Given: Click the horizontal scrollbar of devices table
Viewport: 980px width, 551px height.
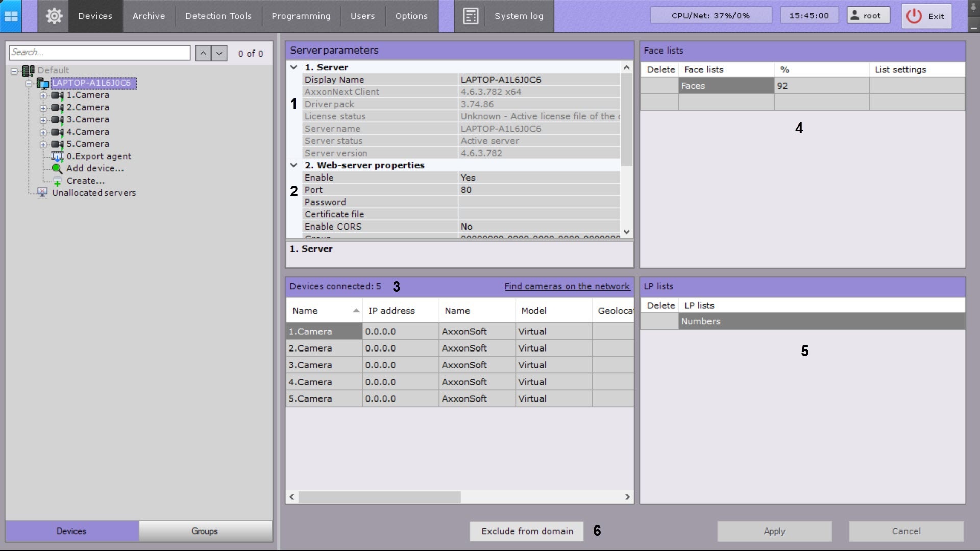Looking at the screenshot, I should click(x=379, y=497).
